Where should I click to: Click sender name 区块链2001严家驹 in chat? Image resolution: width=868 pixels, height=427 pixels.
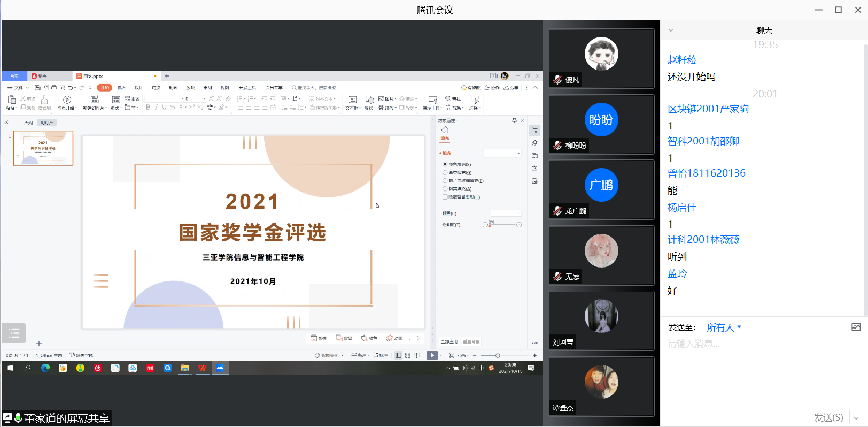click(708, 109)
